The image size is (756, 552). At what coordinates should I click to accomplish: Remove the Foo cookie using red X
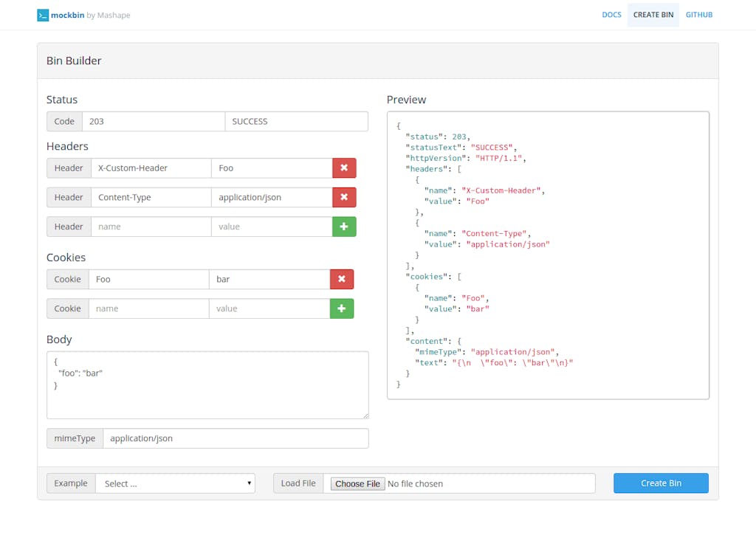[x=341, y=280]
